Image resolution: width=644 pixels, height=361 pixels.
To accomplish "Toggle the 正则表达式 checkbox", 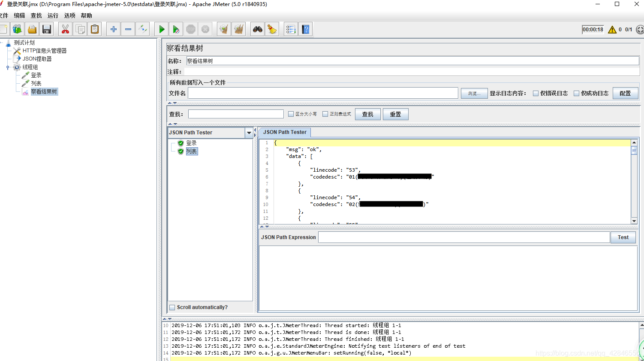I will [325, 114].
